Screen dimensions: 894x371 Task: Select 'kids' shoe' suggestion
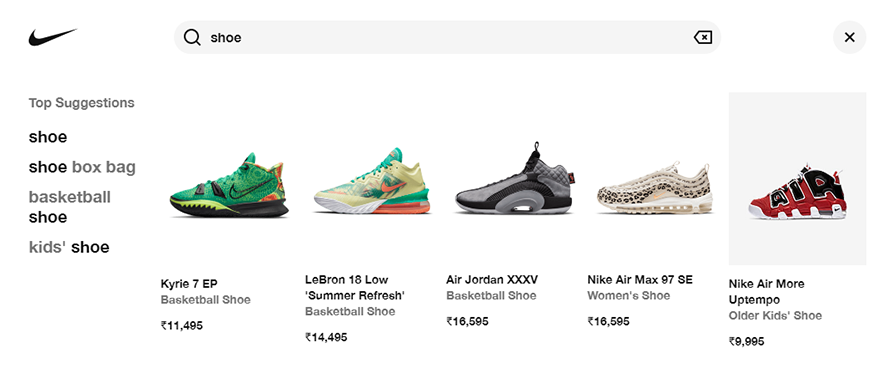tap(69, 247)
